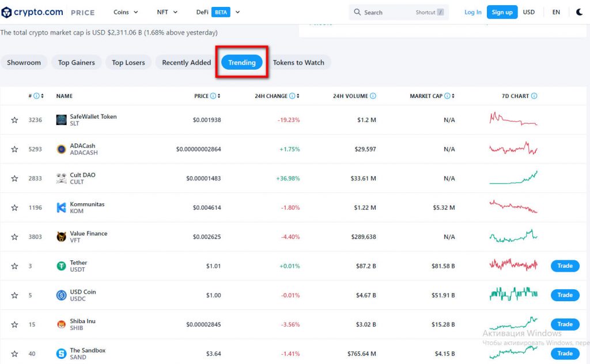The width and height of the screenshot is (590, 364).
Task: Click the Cult DAO coin icon
Action: point(61,178)
